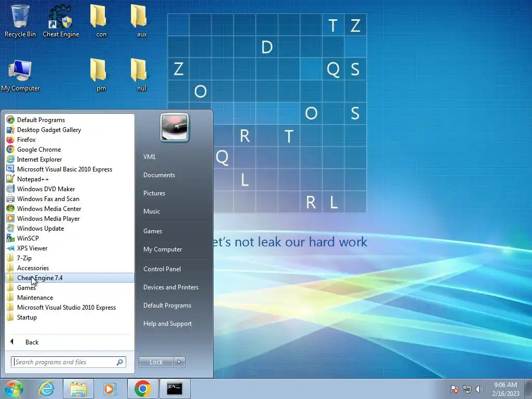The image size is (532, 399).
Task: Launch Google Chrome from the programs list
Action: 70,149
